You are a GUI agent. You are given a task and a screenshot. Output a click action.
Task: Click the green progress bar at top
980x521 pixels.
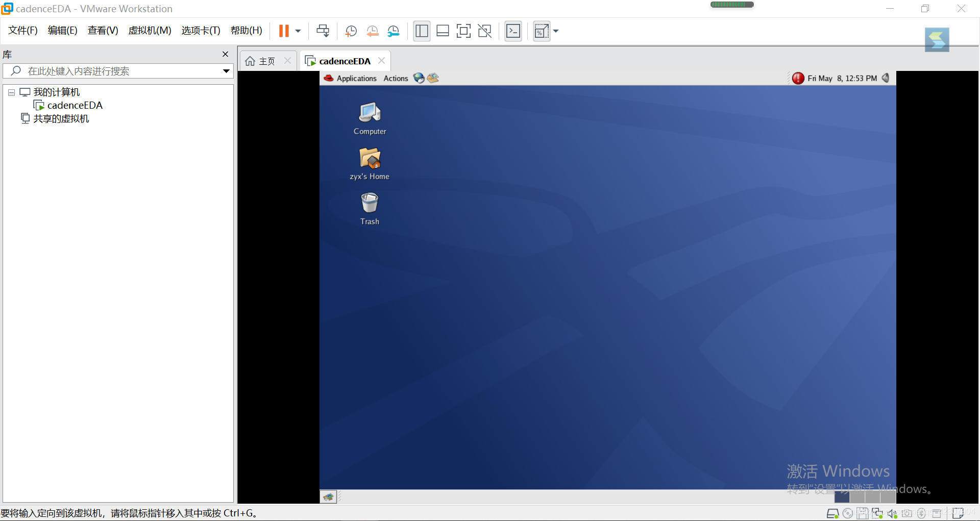point(731,4)
